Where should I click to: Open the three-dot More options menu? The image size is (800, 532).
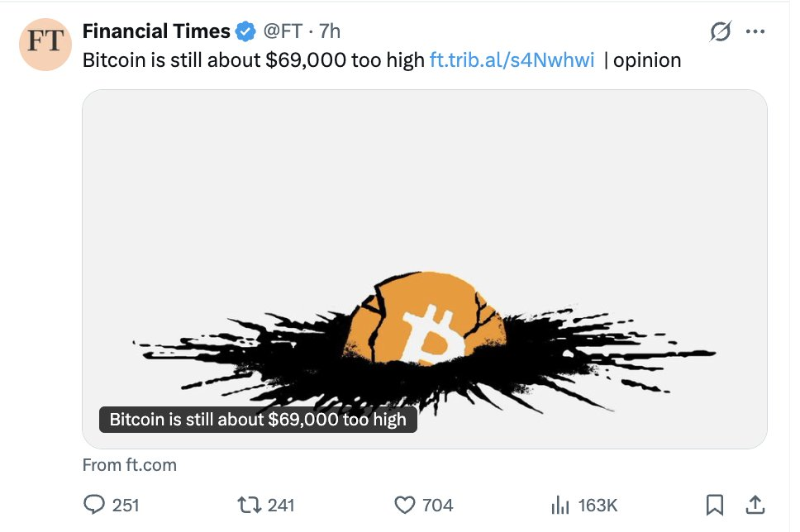755,31
